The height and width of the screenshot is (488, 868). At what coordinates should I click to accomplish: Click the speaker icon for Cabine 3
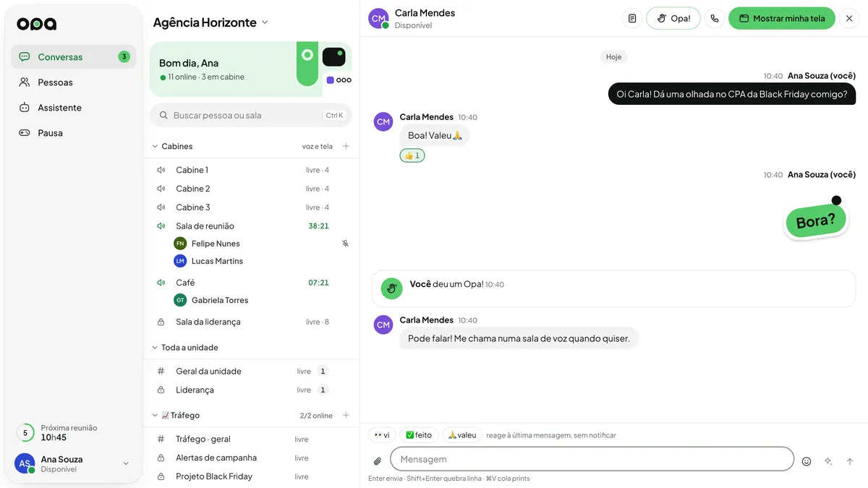[x=161, y=207]
